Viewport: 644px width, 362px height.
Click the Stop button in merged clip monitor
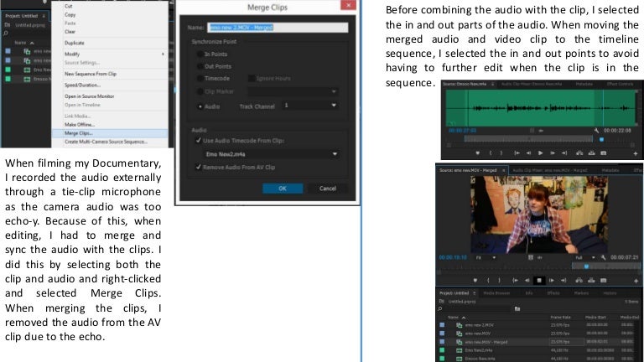tap(539, 280)
